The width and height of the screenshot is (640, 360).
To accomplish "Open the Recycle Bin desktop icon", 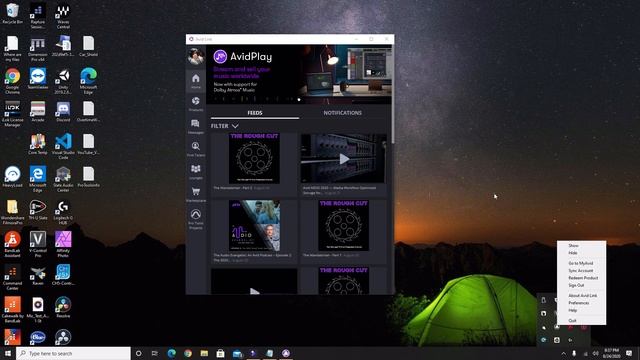I will click(12, 13).
